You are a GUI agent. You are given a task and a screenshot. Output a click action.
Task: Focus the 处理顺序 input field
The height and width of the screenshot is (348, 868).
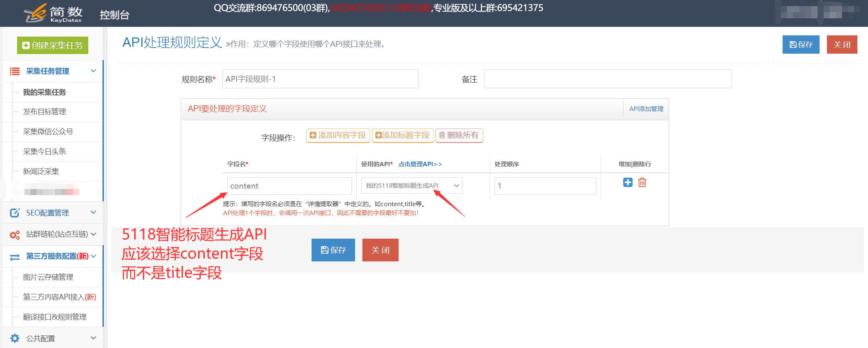545,186
